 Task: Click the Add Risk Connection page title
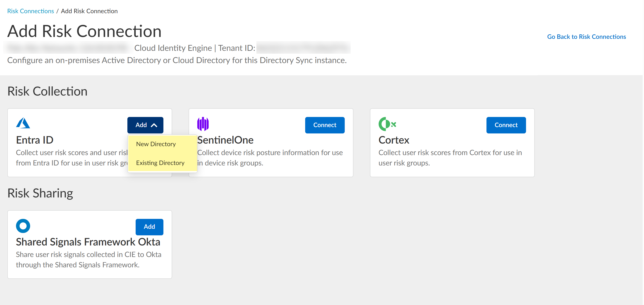pyautogui.click(x=84, y=31)
